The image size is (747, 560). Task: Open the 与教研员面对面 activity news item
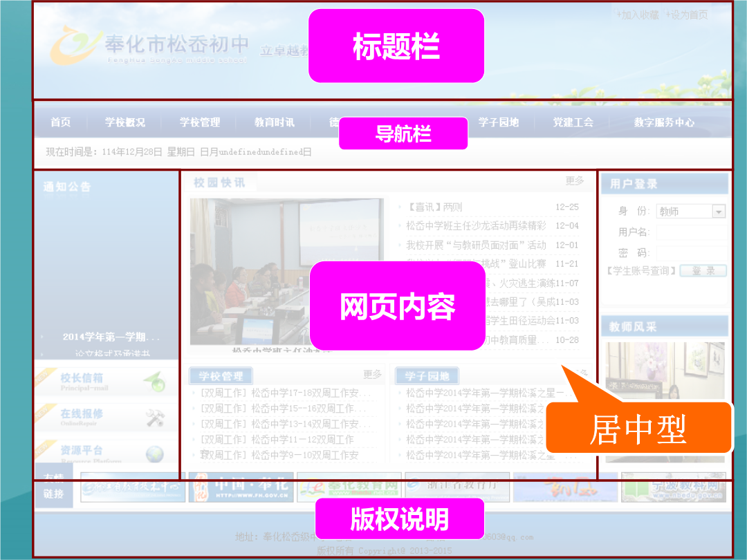(x=476, y=245)
